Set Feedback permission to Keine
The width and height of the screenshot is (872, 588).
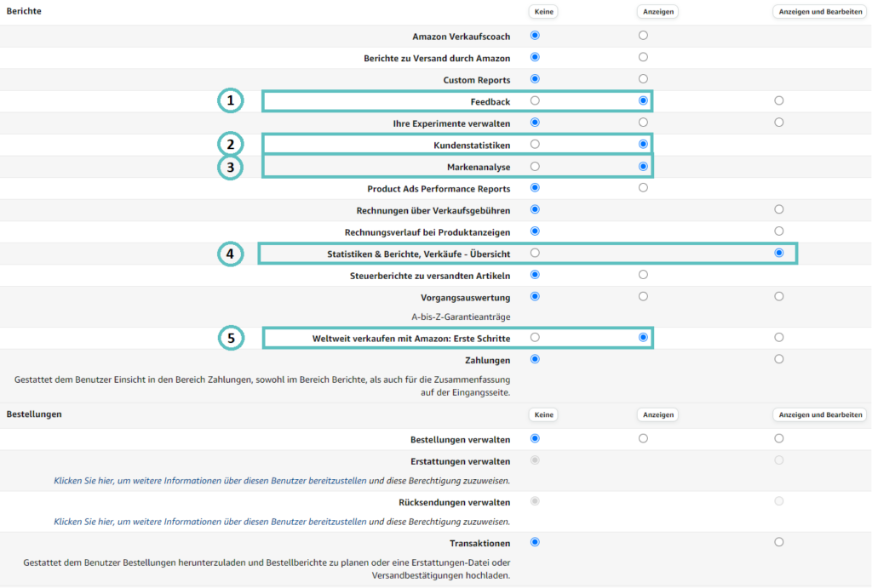click(x=535, y=100)
